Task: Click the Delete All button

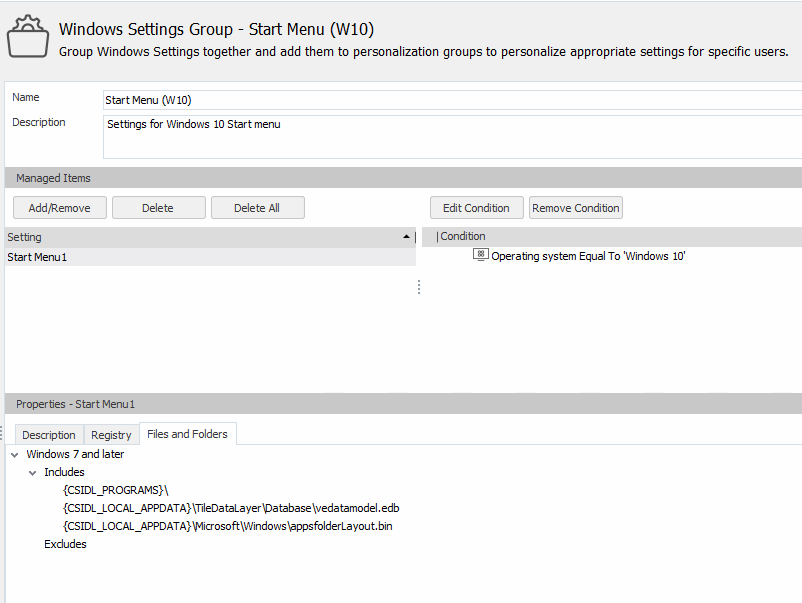Action: [x=257, y=208]
